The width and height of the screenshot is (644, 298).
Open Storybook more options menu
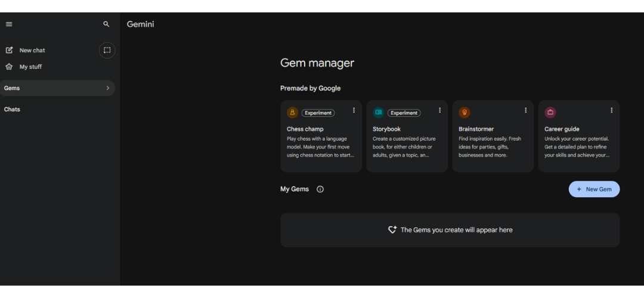pos(439,110)
